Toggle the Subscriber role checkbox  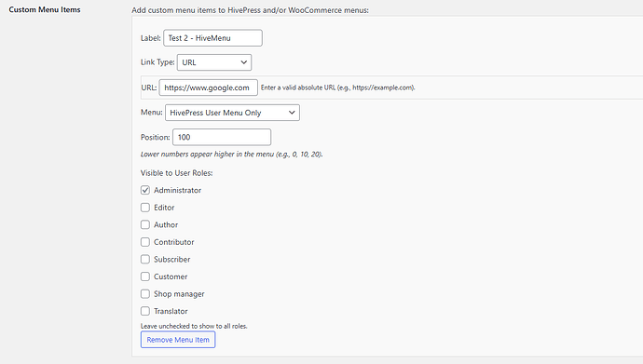point(145,259)
